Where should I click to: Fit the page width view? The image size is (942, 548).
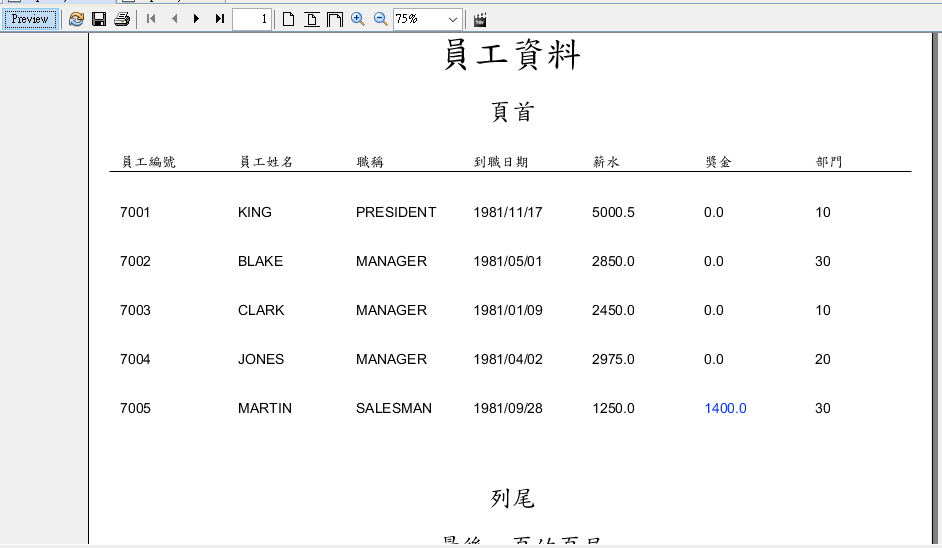point(335,19)
